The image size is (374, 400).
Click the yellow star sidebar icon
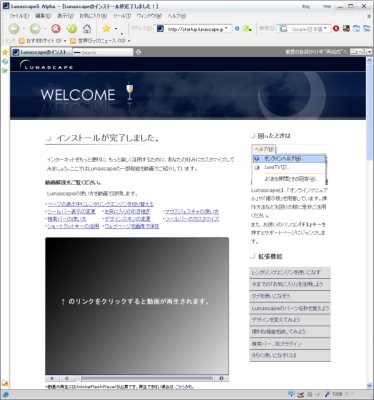pyautogui.click(x=5, y=52)
